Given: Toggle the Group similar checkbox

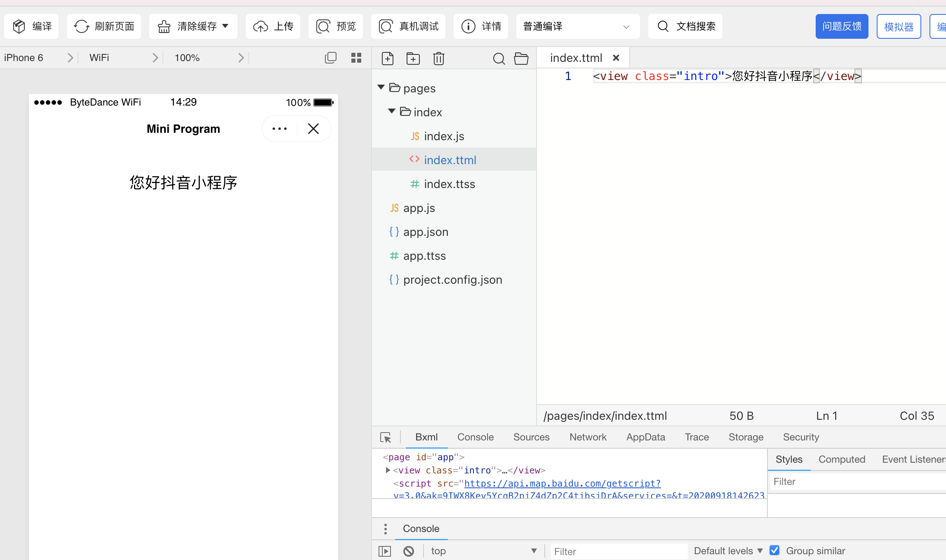Looking at the screenshot, I should point(774,551).
